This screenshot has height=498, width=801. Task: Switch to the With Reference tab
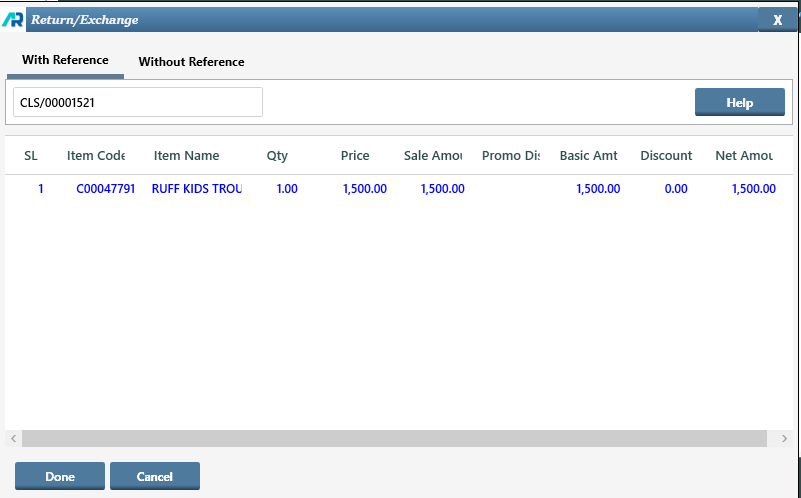click(x=65, y=60)
